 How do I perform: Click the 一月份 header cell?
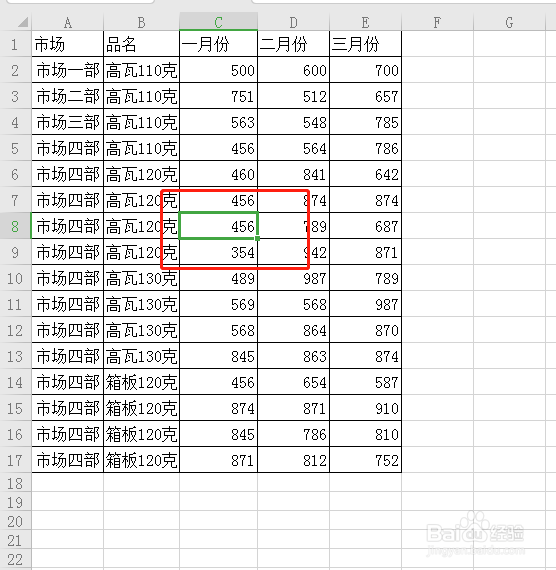click(x=219, y=44)
